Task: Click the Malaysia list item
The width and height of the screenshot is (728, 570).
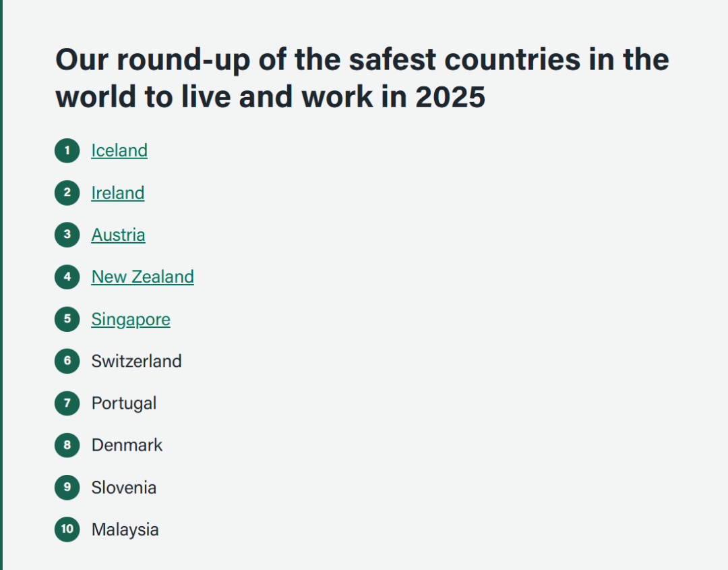Action: point(125,530)
